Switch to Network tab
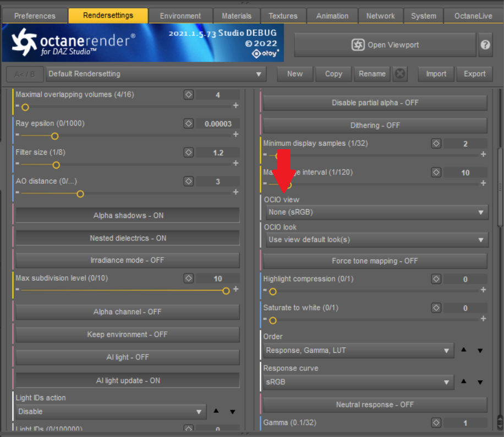The image size is (504, 437). [380, 16]
